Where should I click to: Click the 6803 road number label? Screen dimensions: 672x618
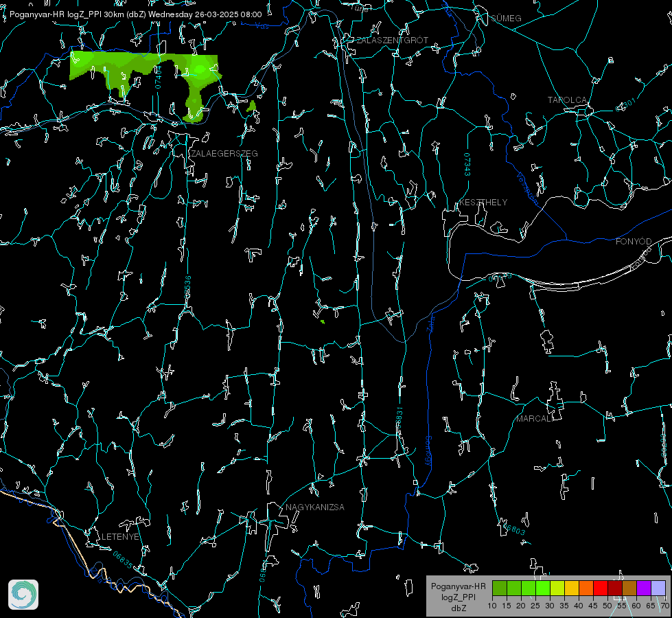point(515,530)
